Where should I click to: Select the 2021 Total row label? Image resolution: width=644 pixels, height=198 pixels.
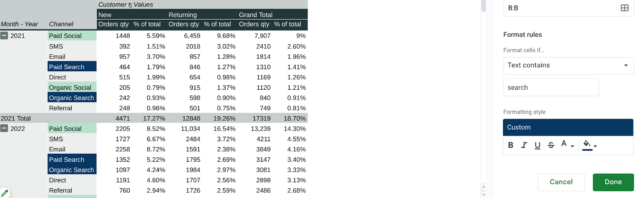click(x=16, y=118)
